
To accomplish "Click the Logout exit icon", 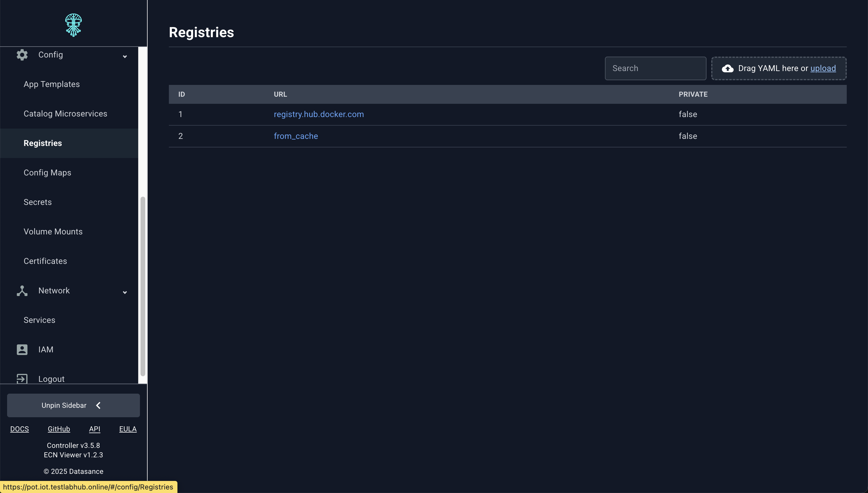I will coord(22,379).
